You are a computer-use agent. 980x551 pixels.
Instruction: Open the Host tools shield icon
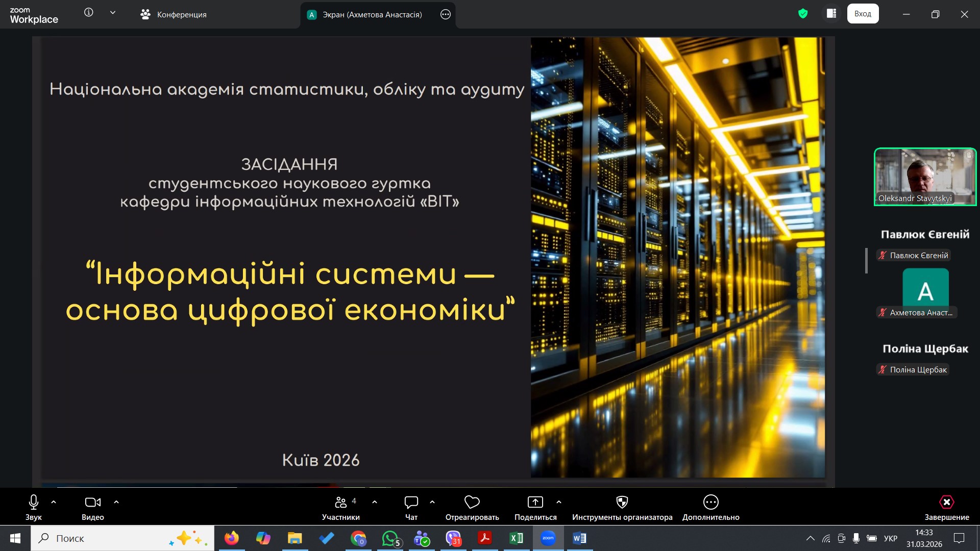pyautogui.click(x=622, y=503)
